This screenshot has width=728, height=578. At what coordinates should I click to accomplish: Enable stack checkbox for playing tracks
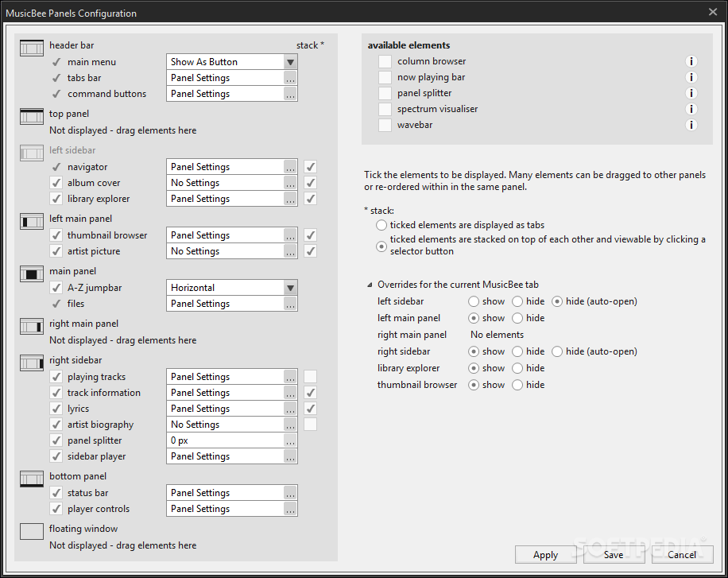(310, 377)
